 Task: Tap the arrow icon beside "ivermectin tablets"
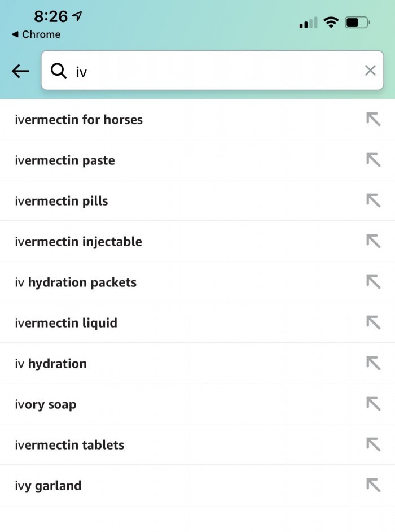click(373, 444)
